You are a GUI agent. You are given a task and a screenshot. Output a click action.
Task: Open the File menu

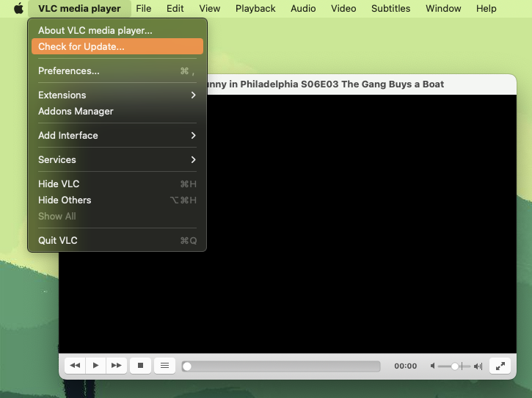coord(144,8)
